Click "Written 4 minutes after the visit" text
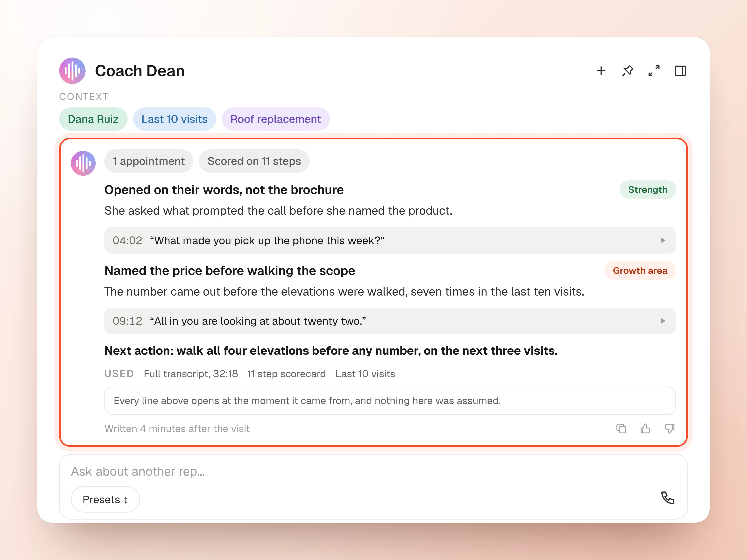This screenshot has height=560, width=747. tap(177, 428)
